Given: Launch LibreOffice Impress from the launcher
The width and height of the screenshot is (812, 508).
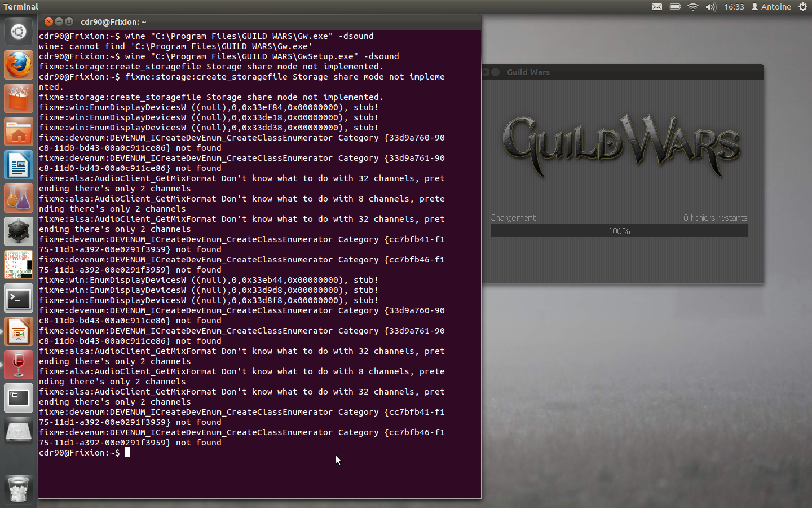Looking at the screenshot, I should point(19,331).
